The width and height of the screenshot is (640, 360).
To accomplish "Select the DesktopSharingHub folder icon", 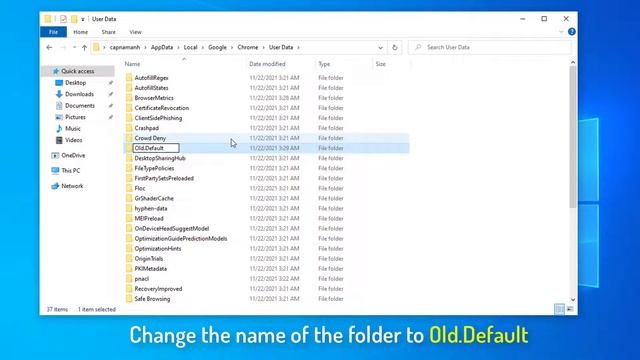I will click(129, 158).
